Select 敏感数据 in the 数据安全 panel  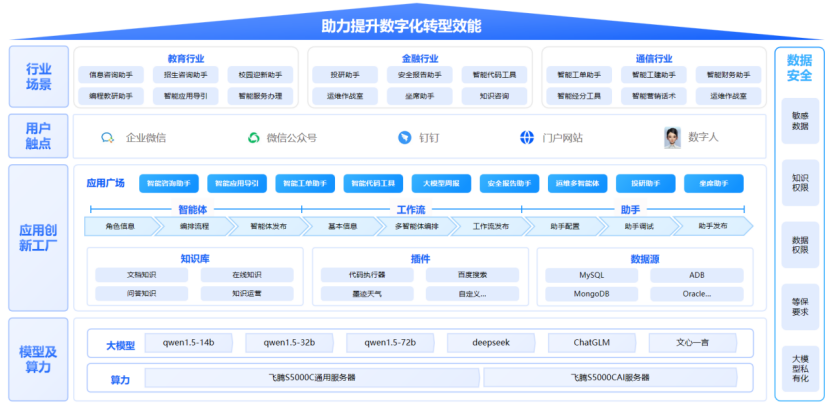(x=799, y=120)
